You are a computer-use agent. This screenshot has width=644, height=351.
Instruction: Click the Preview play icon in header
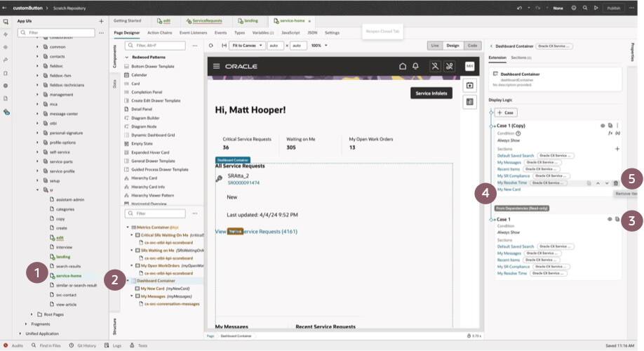coord(596,8)
